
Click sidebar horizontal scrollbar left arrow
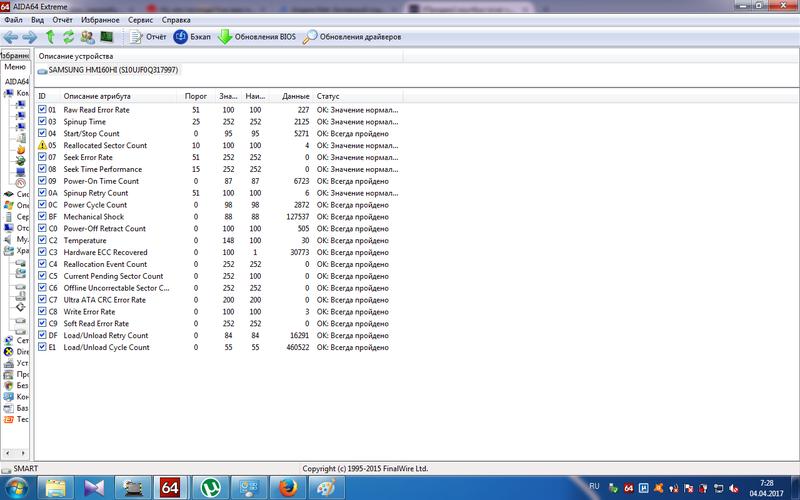(x=7, y=453)
